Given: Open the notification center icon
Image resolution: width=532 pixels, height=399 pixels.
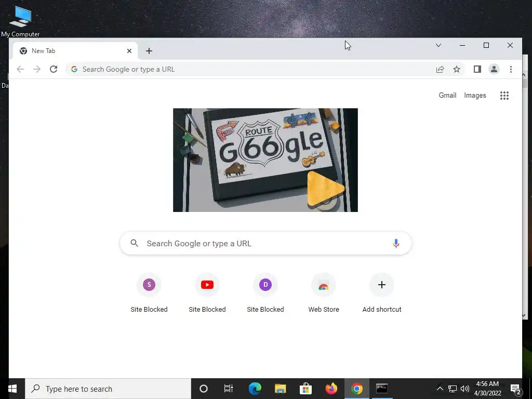Looking at the screenshot, I should click(516, 389).
